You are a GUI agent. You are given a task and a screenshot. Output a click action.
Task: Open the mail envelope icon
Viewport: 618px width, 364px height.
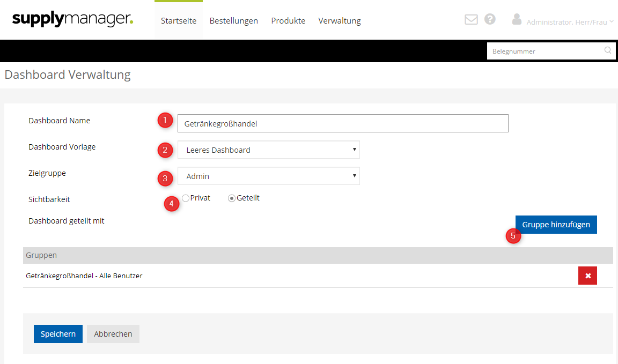coord(471,20)
